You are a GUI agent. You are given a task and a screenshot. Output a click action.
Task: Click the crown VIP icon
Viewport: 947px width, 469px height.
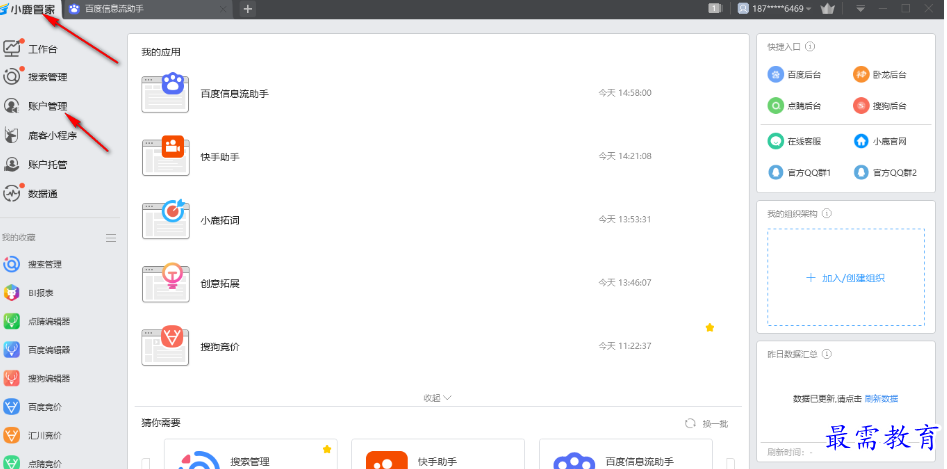827,8
